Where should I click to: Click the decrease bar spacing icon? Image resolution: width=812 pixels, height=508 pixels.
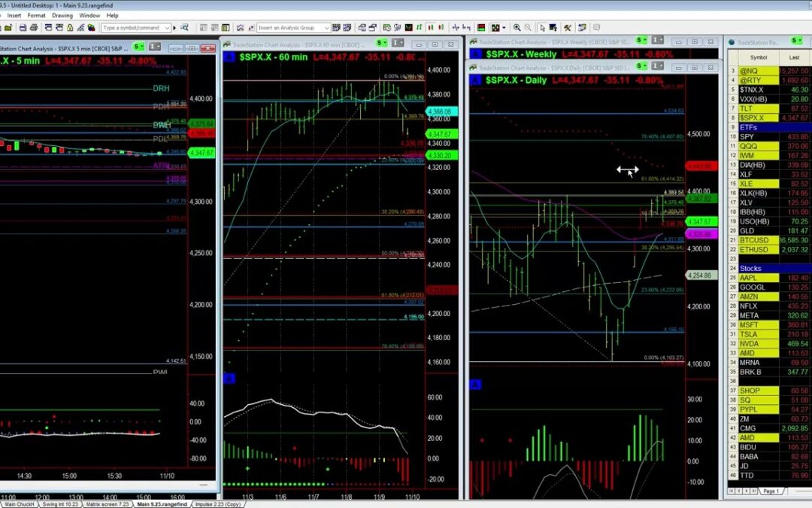coord(467,28)
